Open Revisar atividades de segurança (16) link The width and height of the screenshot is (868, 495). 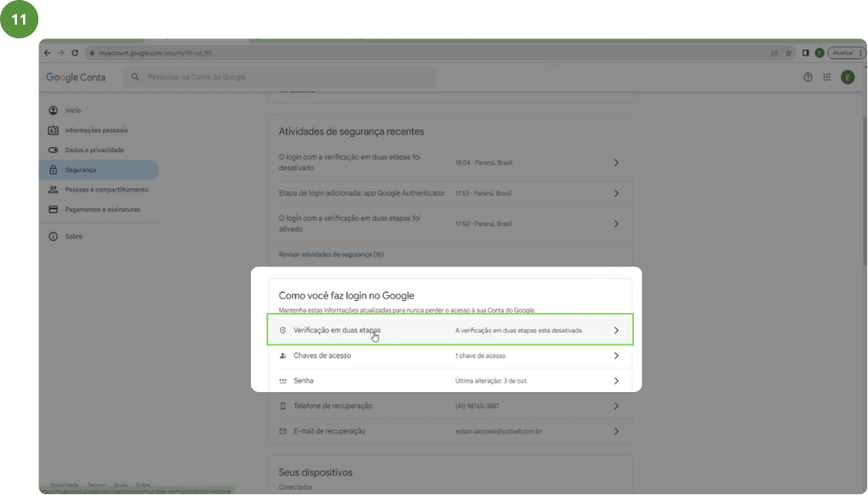click(x=331, y=254)
